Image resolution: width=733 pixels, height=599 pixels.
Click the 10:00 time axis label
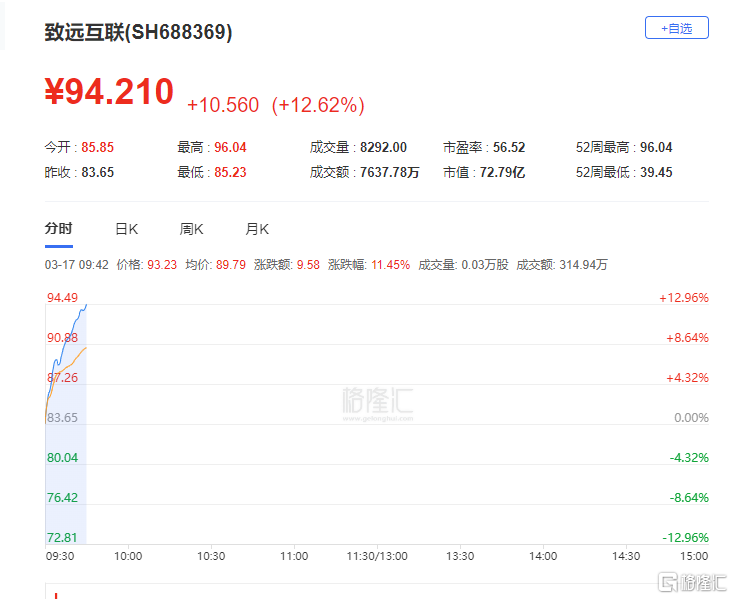pyautogui.click(x=128, y=556)
